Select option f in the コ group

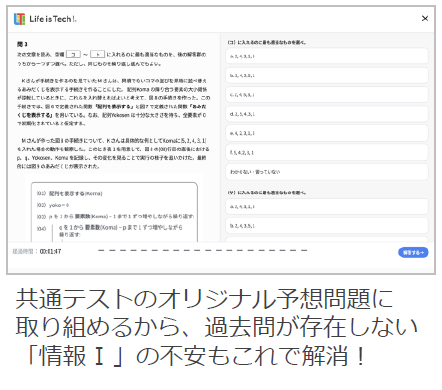(327, 153)
